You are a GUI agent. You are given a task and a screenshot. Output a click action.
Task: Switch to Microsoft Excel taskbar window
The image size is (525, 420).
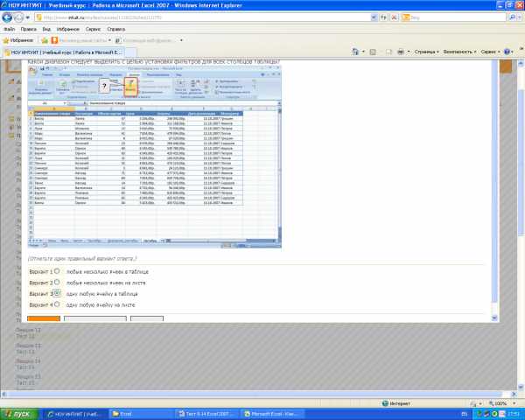pos(272,414)
